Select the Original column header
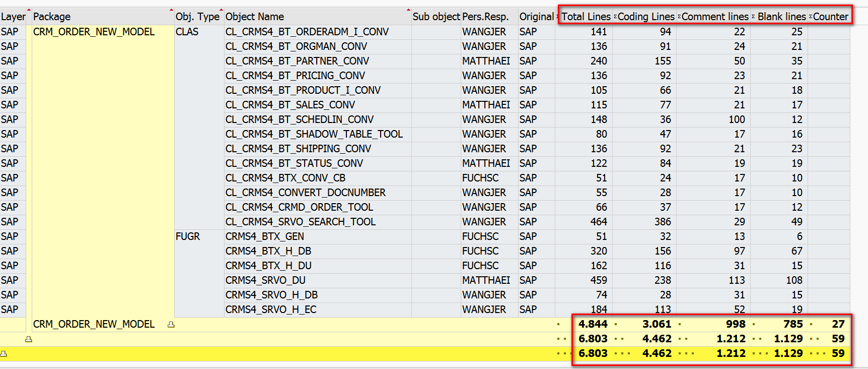Screen dimensions: 868x369 point(536,17)
